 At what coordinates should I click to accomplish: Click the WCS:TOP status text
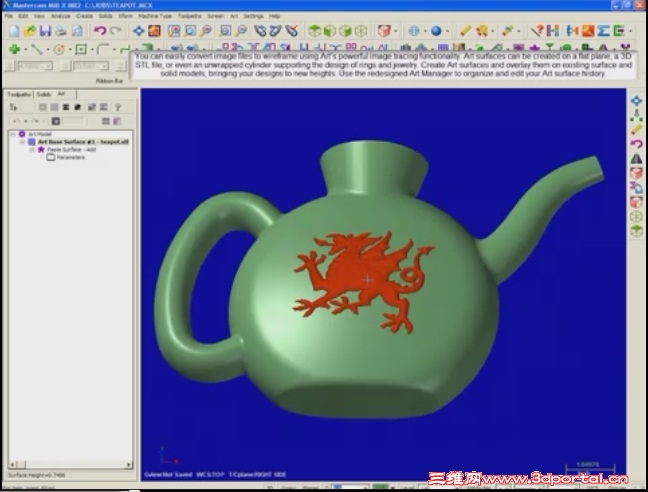coord(210,475)
